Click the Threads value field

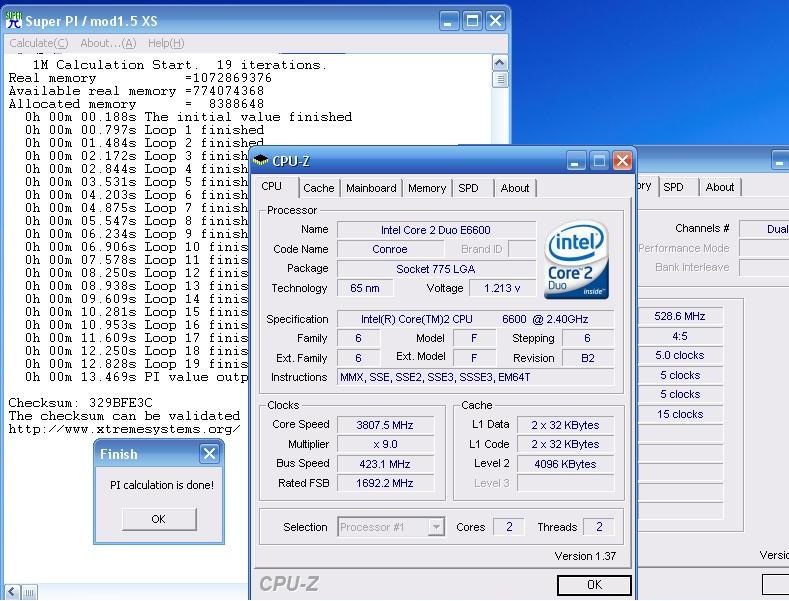coord(599,527)
